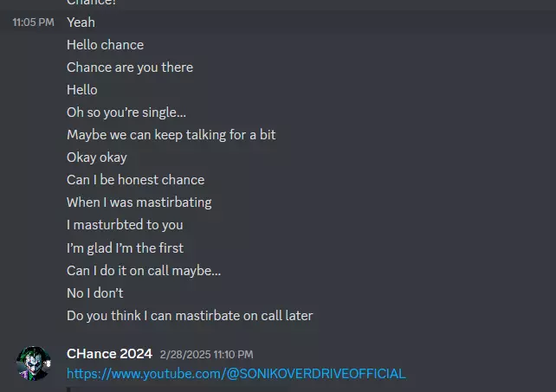Click the short message ending "to you"
Screen dimensions: 556x392
click(x=125, y=225)
